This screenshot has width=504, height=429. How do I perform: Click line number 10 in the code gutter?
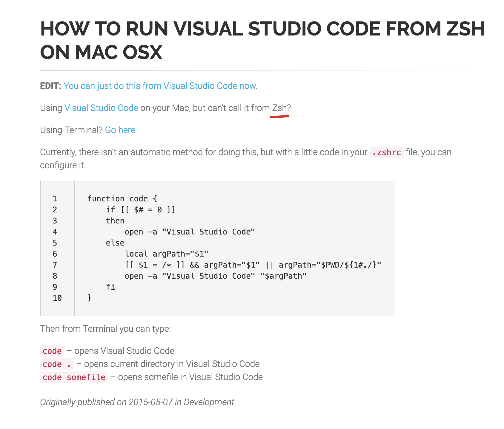tap(57, 298)
